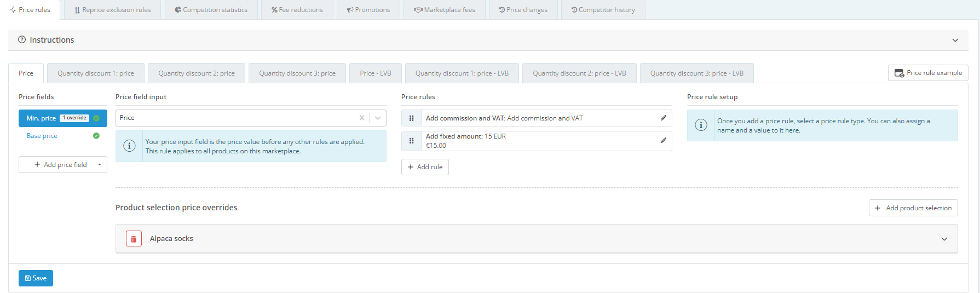Go to the Marketplace fees tab
980x293 pixels.
pyautogui.click(x=444, y=10)
